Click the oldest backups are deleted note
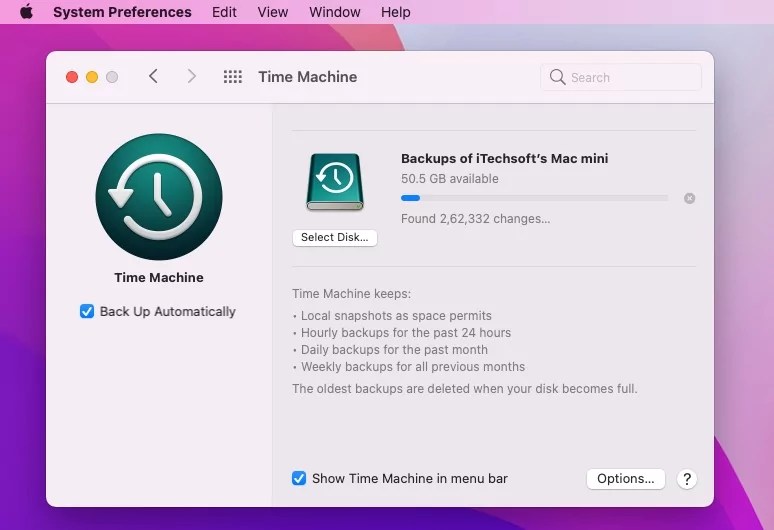The width and height of the screenshot is (774, 530). coord(464,388)
